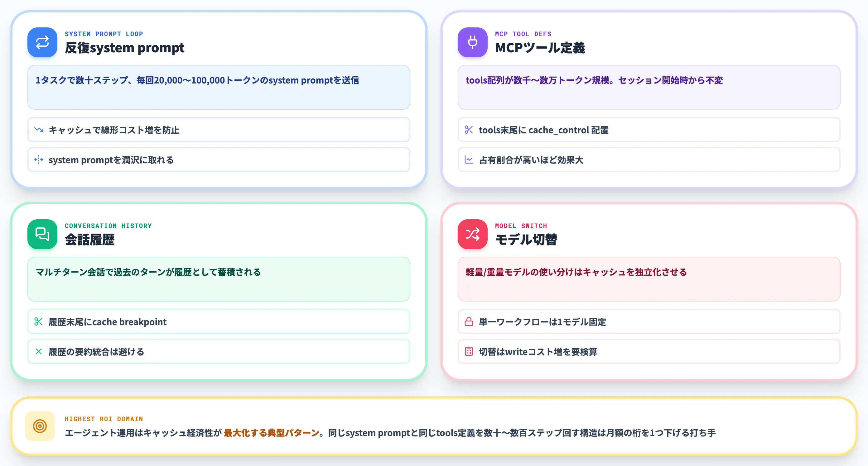
Task: Select the モデル切替 heading
Action: pyautogui.click(x=526, y=240)
